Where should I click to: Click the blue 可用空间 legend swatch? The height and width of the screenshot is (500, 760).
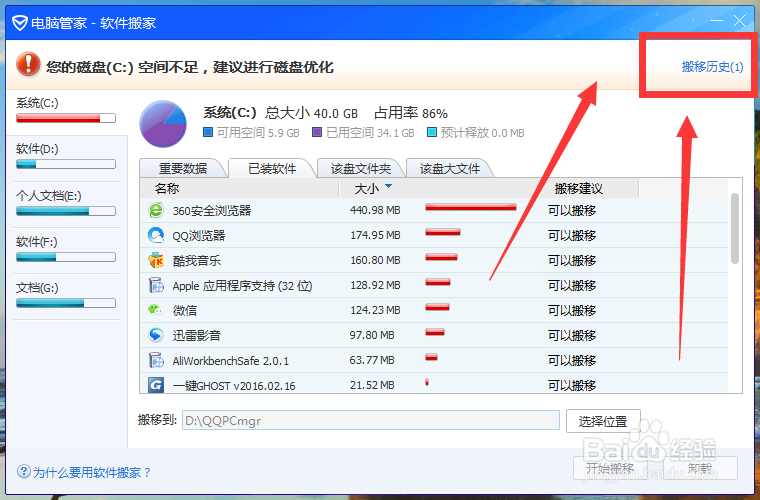[208, 132]
